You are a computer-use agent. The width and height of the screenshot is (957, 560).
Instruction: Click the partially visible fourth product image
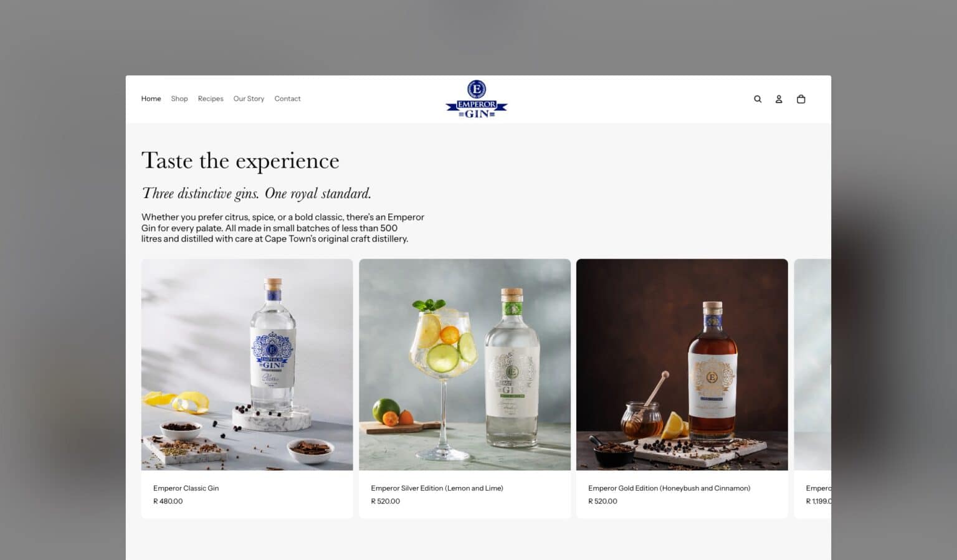pyautogui.click(x=812, y=364)
